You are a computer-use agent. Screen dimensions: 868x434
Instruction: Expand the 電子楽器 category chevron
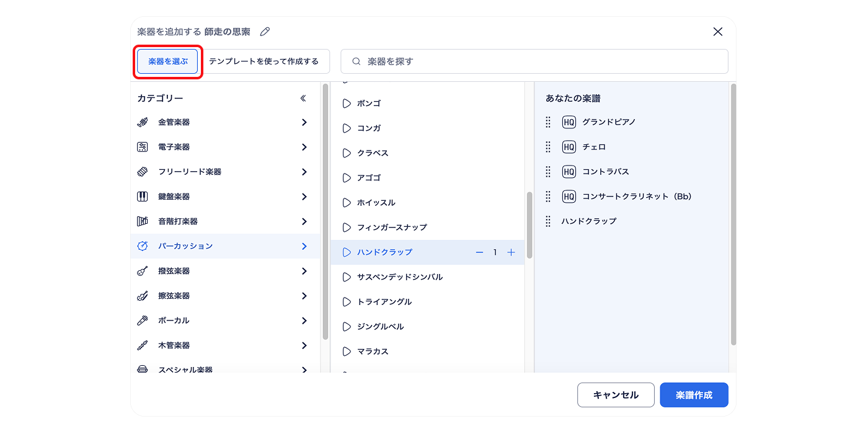tap(304, 147)
